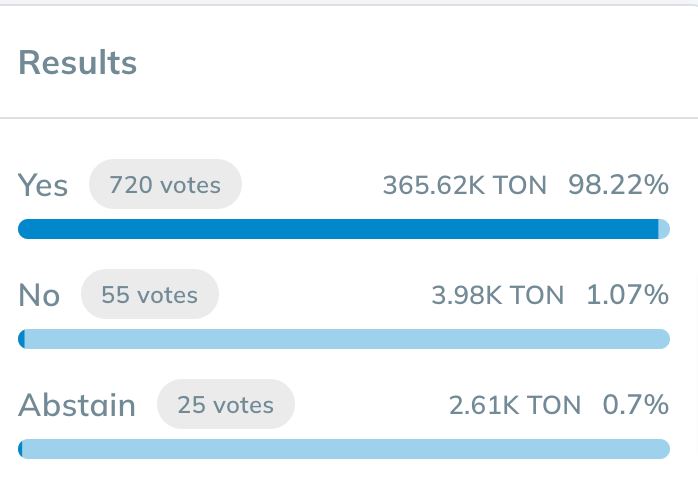Click the light unfilled part of No bar

347,339
